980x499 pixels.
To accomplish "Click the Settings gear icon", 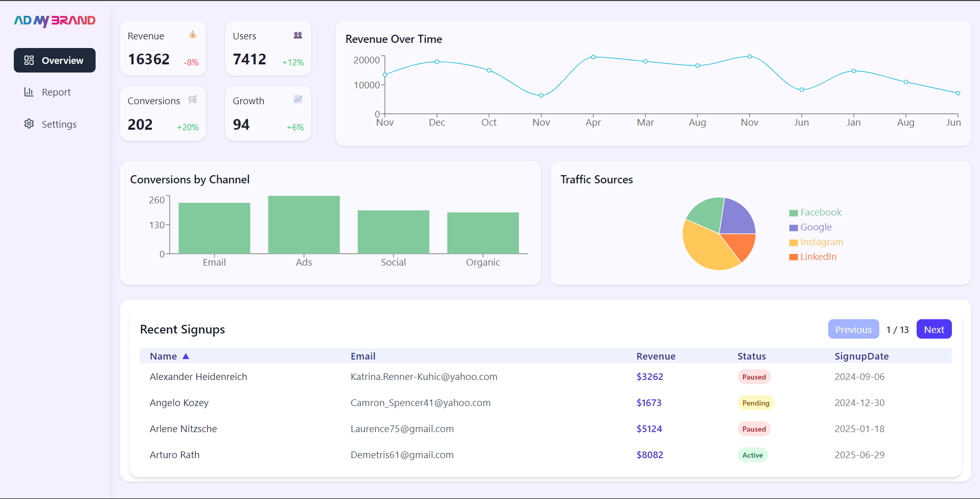I will pos(29,124).
